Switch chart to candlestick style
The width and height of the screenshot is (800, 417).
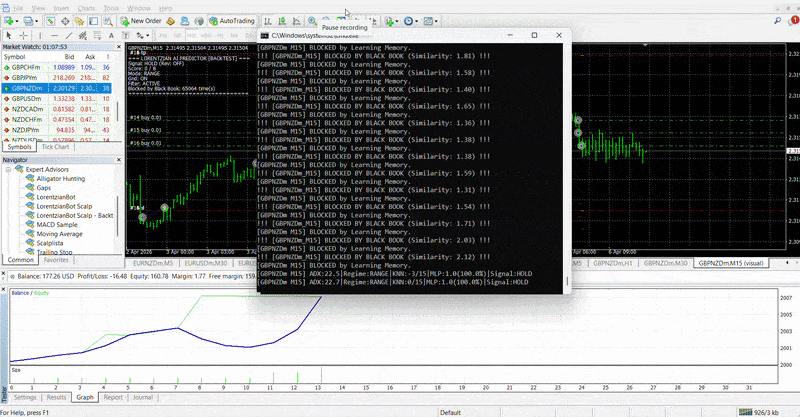point(282,21)
